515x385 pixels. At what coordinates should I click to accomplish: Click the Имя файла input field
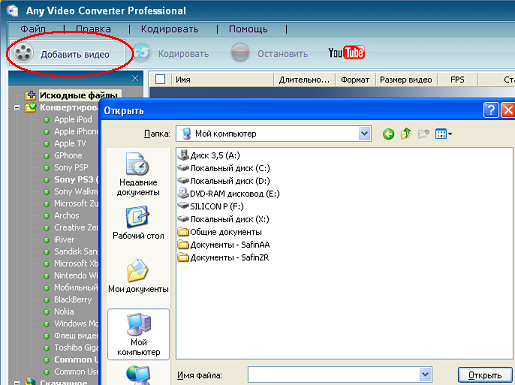click(x=333, y=375)
